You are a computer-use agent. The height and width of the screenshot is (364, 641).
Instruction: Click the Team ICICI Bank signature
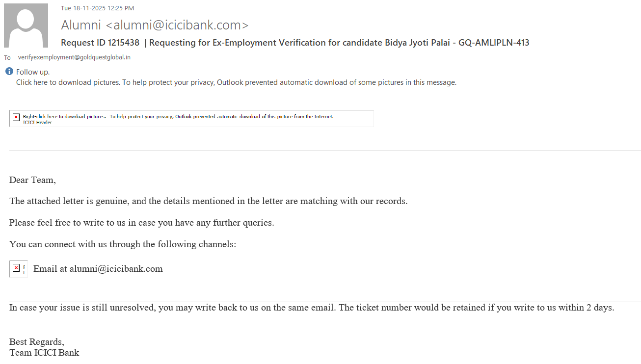pyautogui.click(x=44, y=353)
